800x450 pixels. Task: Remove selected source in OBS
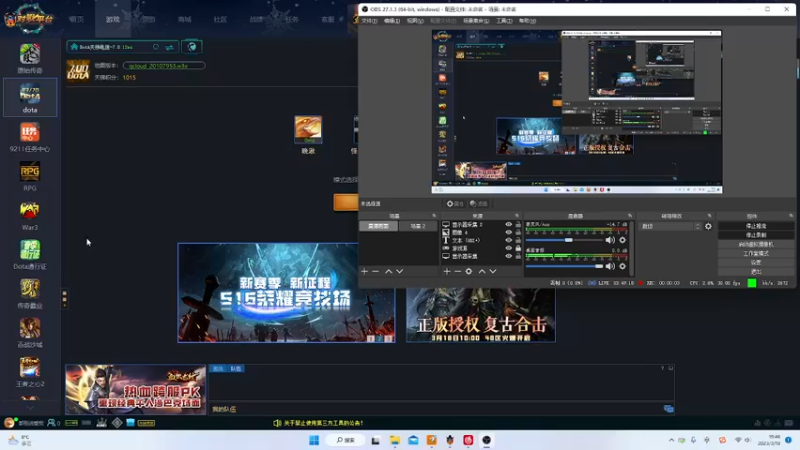(458, 271)
